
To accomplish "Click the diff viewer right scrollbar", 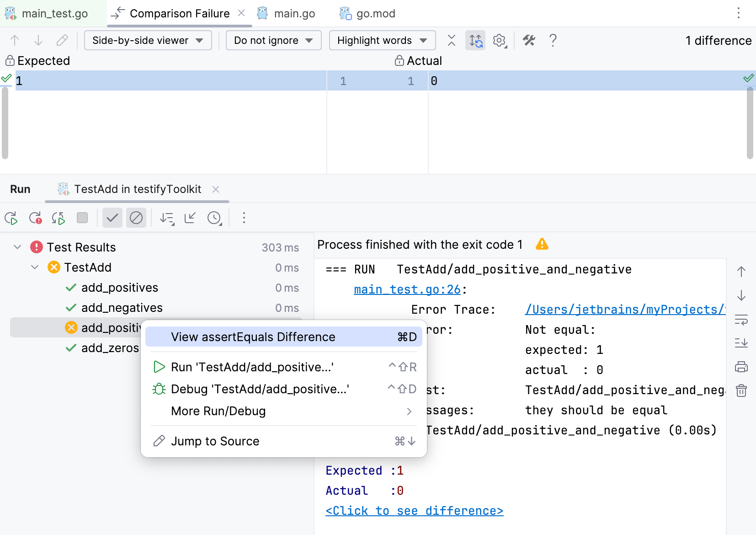I will pyautogui.click(x=750, y=123).
